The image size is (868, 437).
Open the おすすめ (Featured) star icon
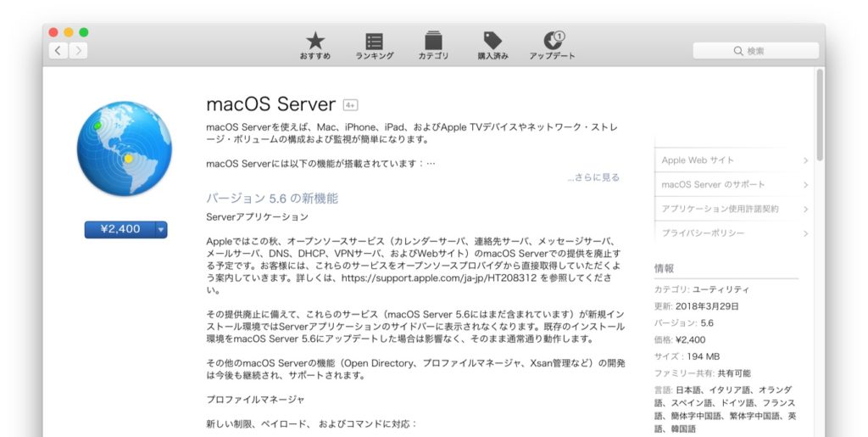(315, 41)
